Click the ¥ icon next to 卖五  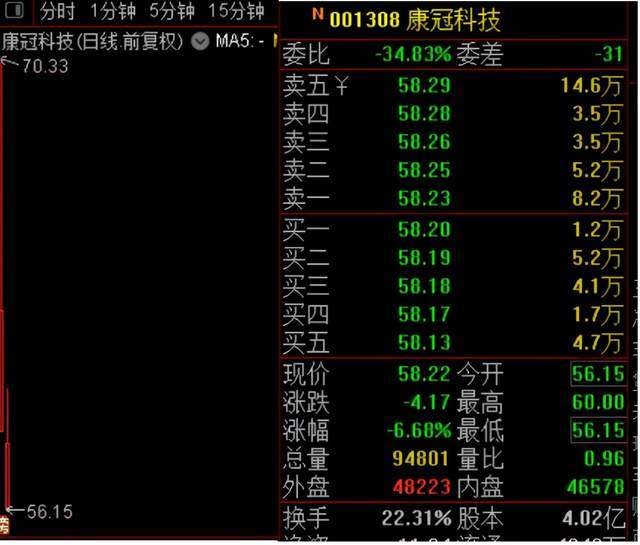(x=342, y=86)
